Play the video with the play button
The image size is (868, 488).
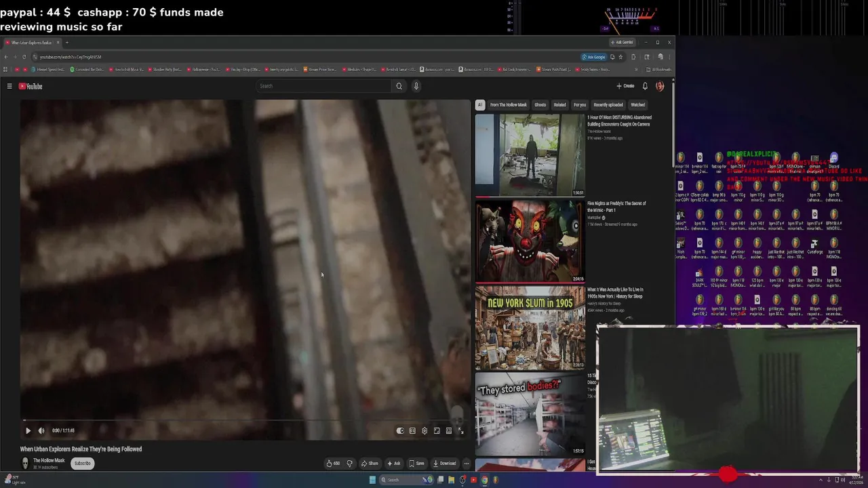[x=28, y=430]
